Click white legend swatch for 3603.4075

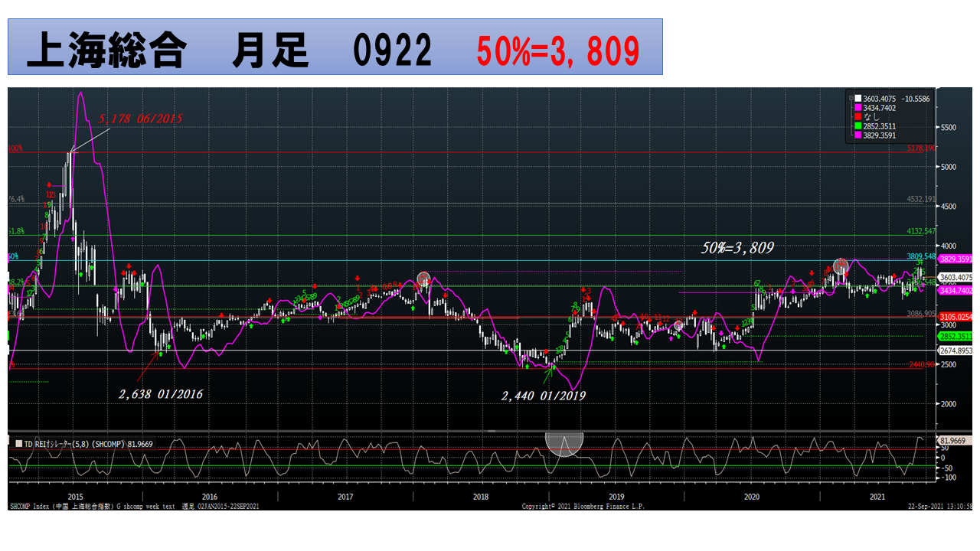[859, 99]
